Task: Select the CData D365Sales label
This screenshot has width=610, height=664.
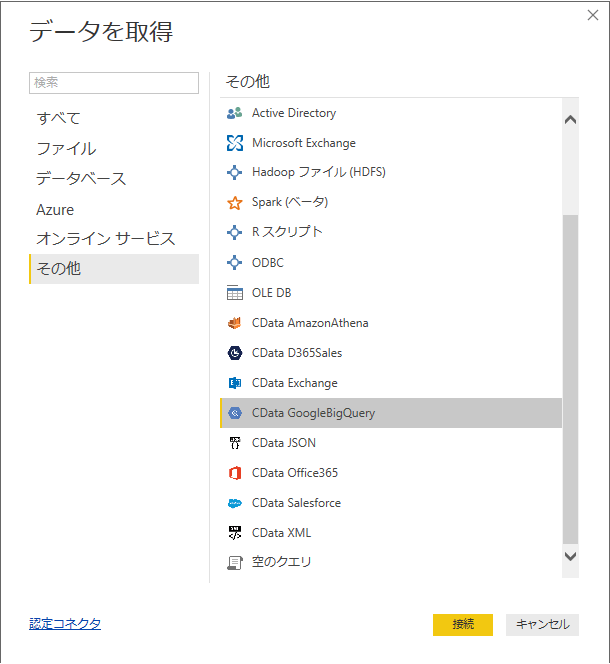Action: [x=297, y=353]
